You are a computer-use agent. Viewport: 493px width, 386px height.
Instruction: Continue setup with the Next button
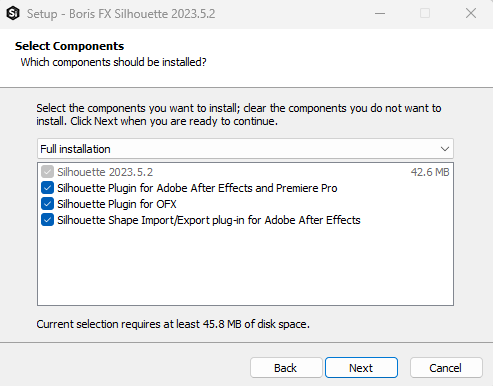pos(361,368)
